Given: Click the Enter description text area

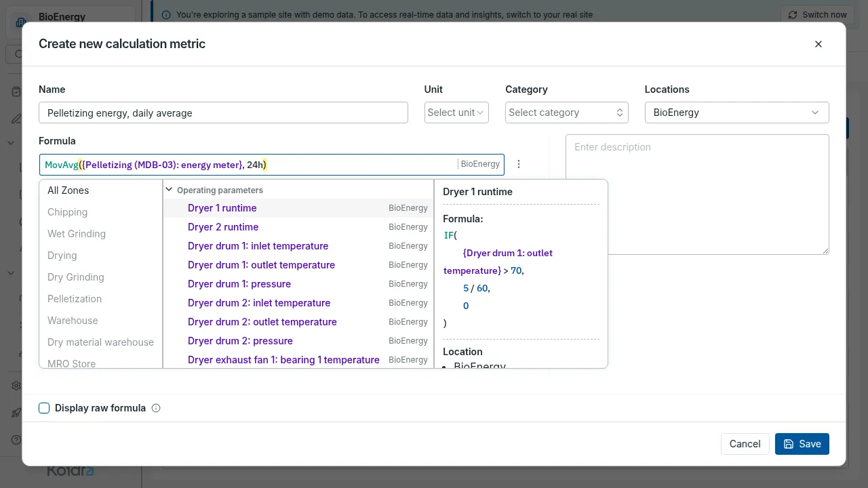Looking at the screenshot, I should pyautogui.click(x=697, y=195).
